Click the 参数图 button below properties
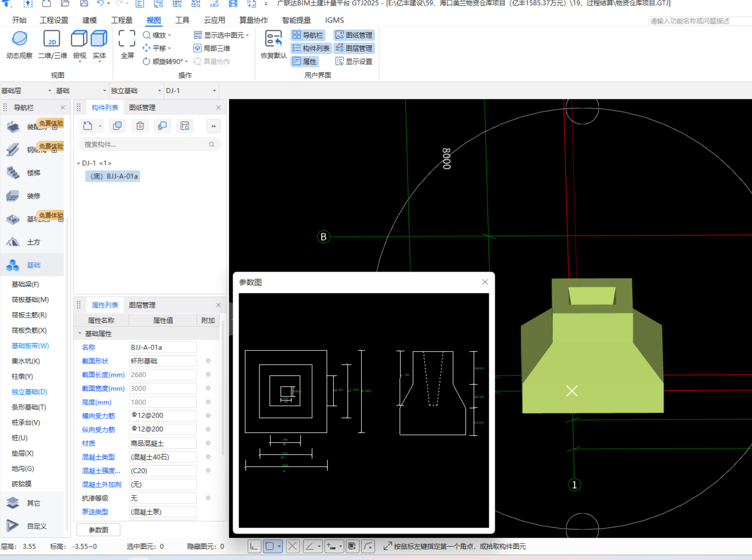 coord(98,530)
